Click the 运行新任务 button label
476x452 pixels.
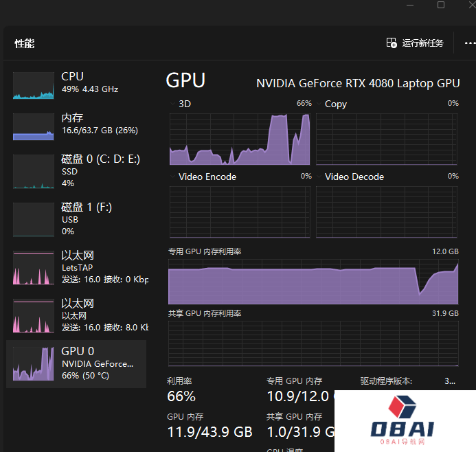click(x=422, y=43)
